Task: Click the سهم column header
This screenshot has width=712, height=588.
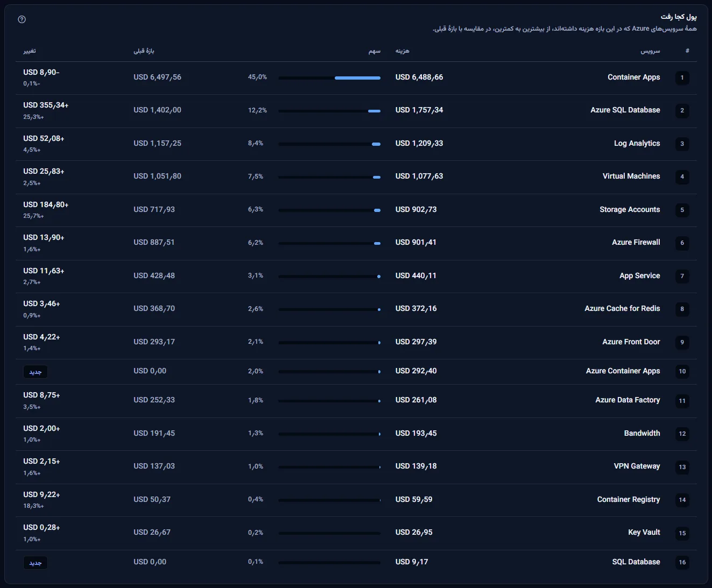Action: tap(375, 51)
